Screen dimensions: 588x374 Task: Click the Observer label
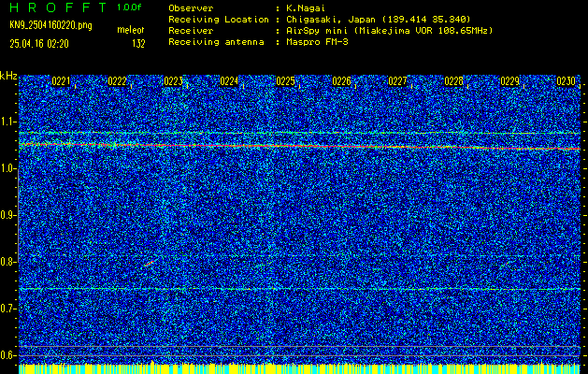click(191, 7)
